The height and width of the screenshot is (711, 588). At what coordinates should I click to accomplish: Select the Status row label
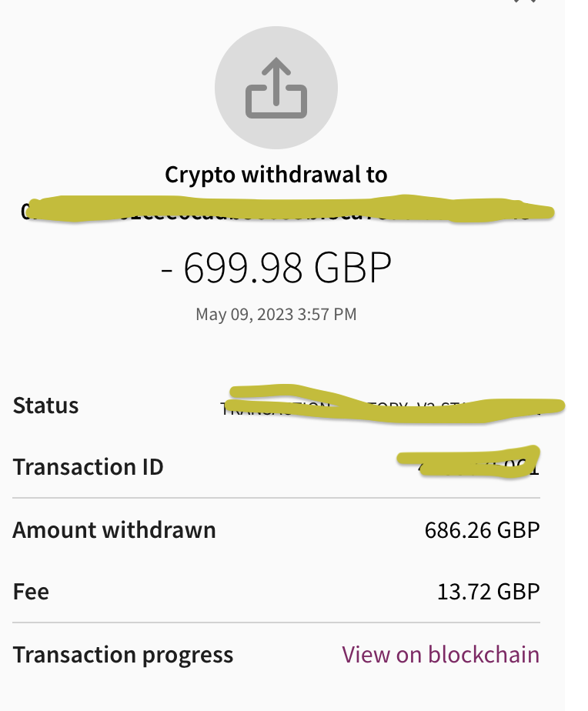tap(46, 406)
